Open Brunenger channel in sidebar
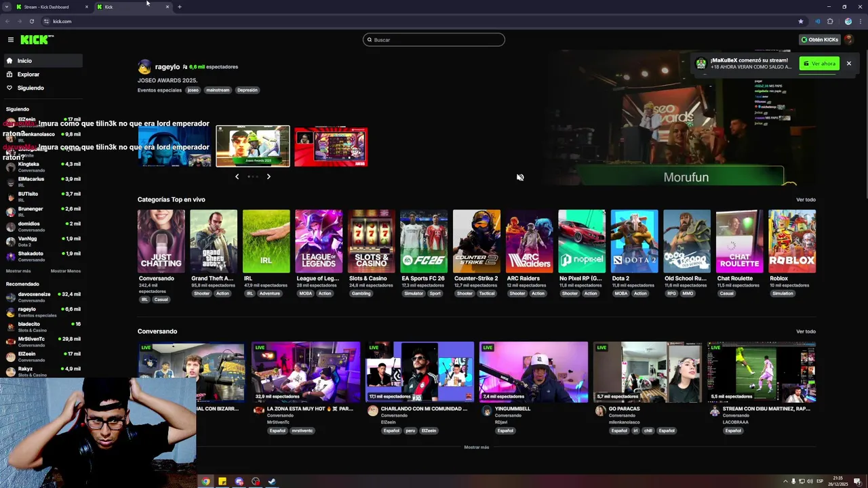The width and height of the screenshot is (868, 488). tap(43, 211)
